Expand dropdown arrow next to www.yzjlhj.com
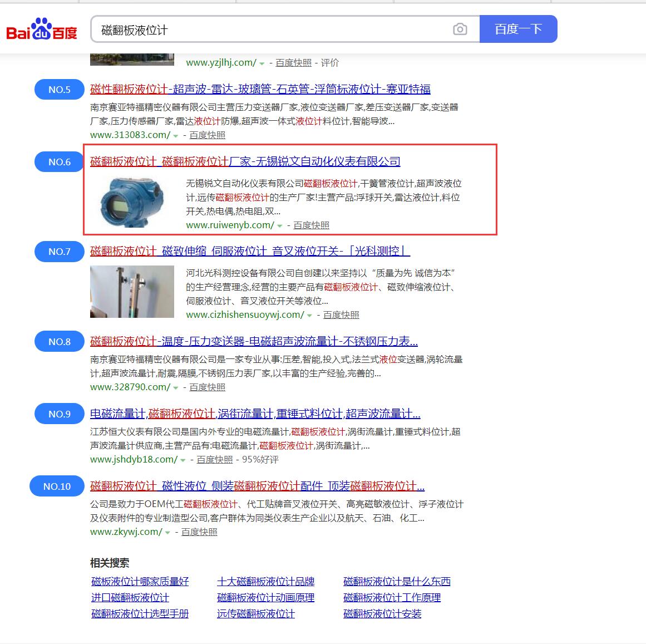This screenshot has height=644, width=646. 262,63
